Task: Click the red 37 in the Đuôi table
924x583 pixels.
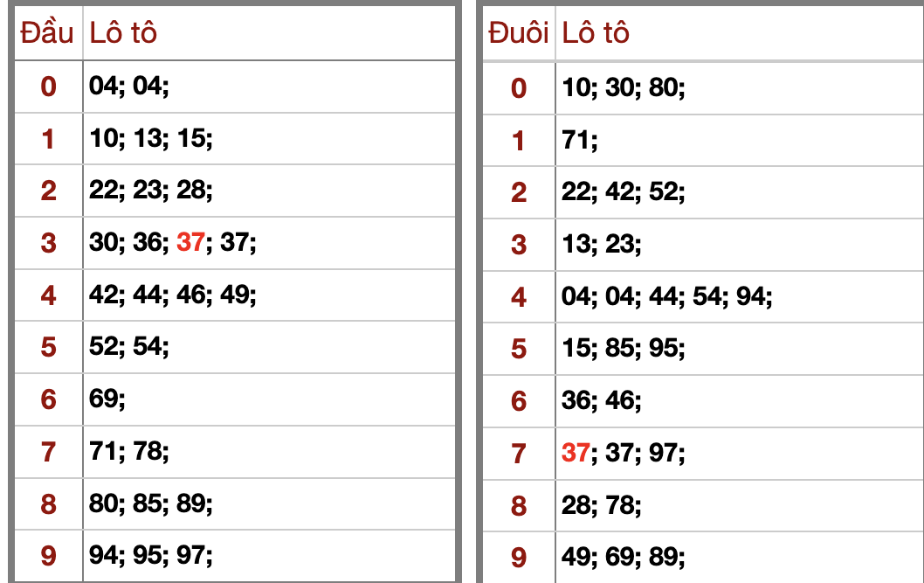Action: click(576, 453)
